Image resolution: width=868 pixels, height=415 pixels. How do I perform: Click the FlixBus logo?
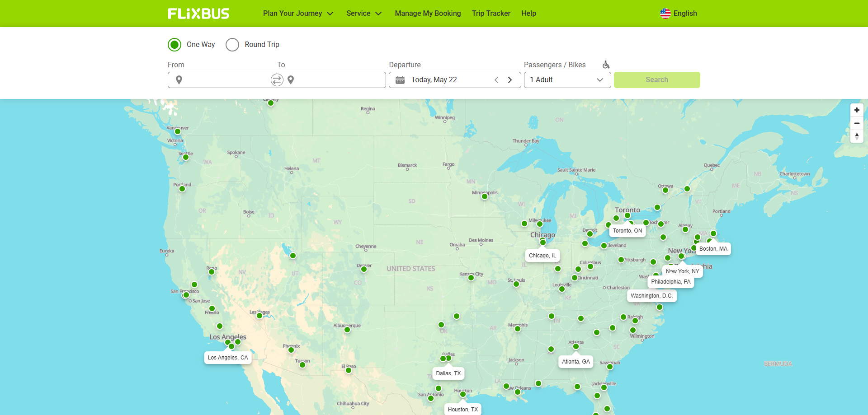(198, 14)
